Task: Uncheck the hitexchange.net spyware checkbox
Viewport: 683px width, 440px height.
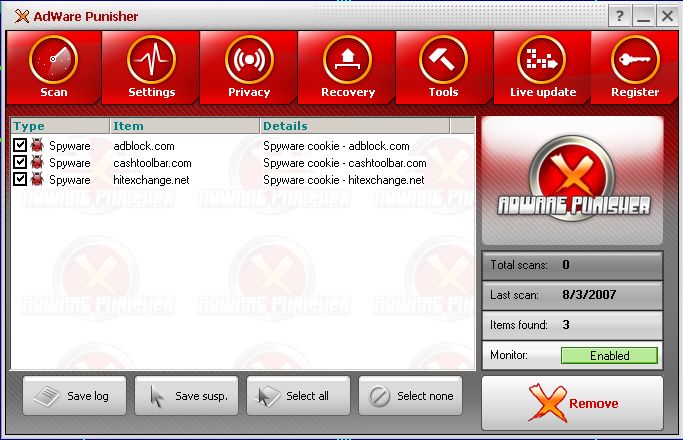Action: tap(20, 179)
